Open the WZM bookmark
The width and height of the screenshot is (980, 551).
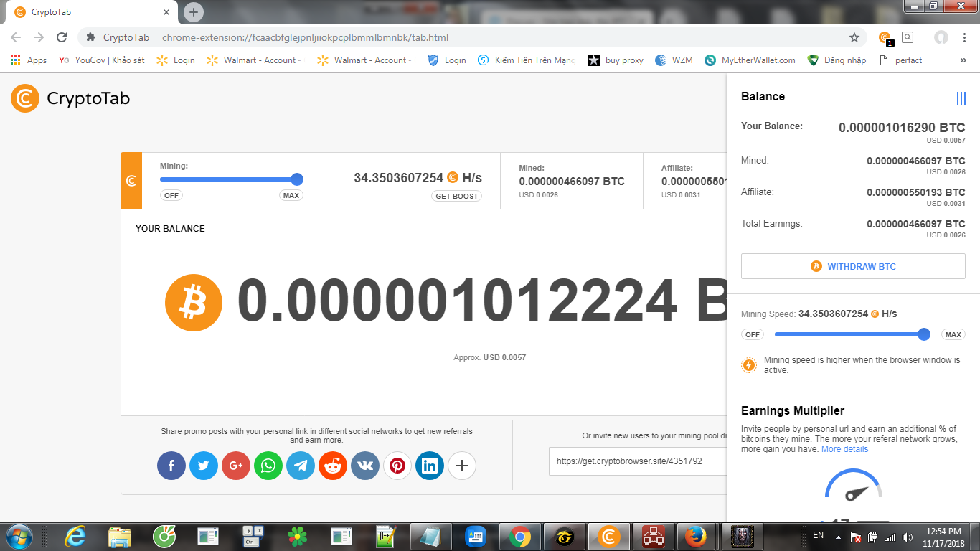(674, 60)
